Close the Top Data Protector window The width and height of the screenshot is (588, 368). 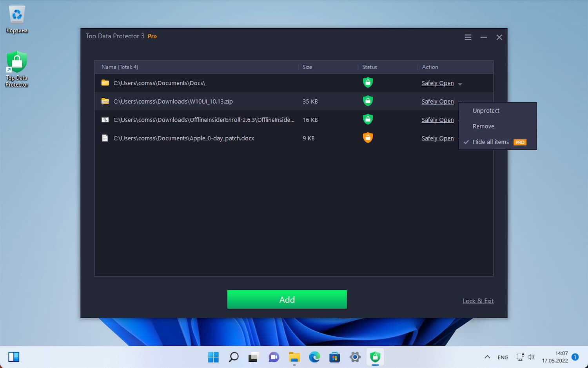pos(499,37)
